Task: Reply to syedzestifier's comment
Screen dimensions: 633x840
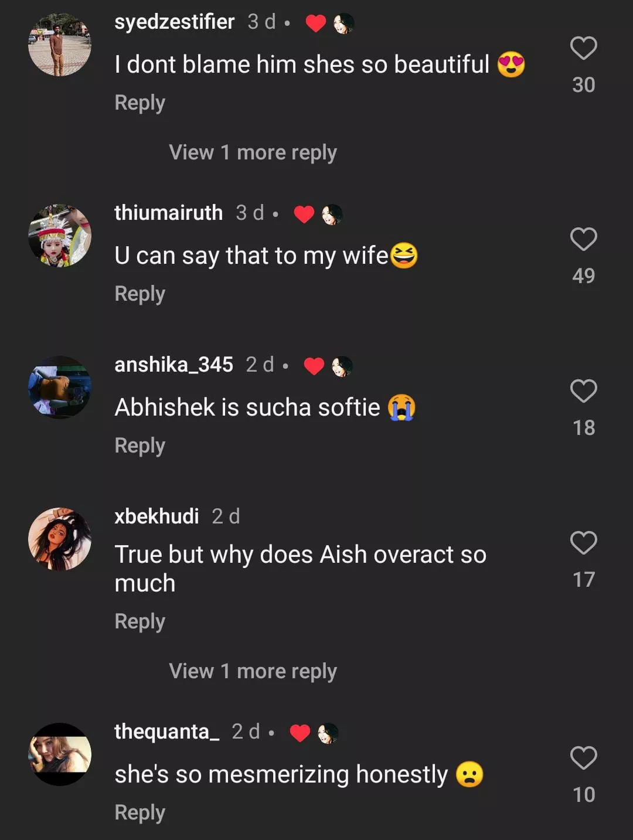Action: (139, 103)
